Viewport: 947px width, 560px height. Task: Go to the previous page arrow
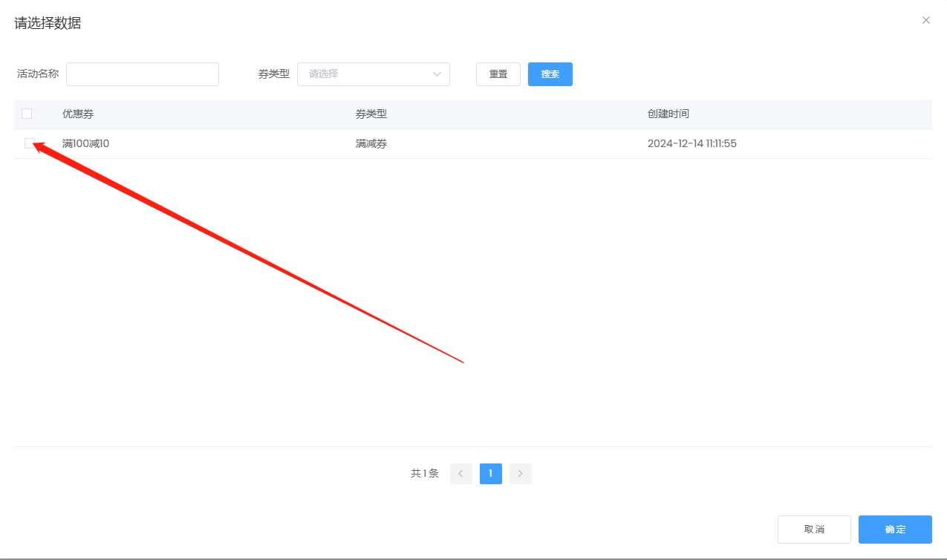[461, 474]
